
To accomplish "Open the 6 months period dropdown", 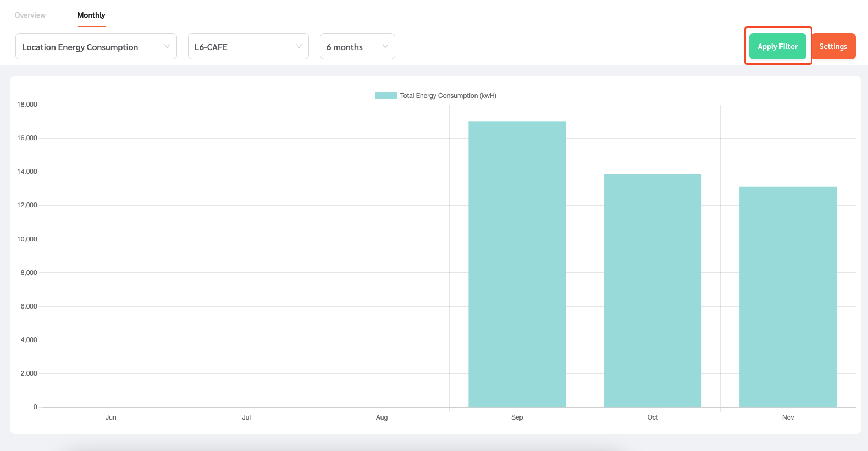I will coord(357,46).
